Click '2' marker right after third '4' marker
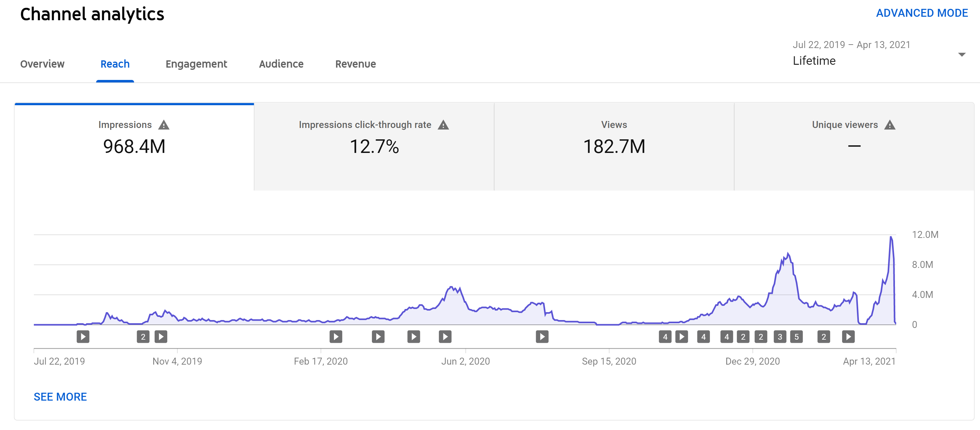 [743, 336]
